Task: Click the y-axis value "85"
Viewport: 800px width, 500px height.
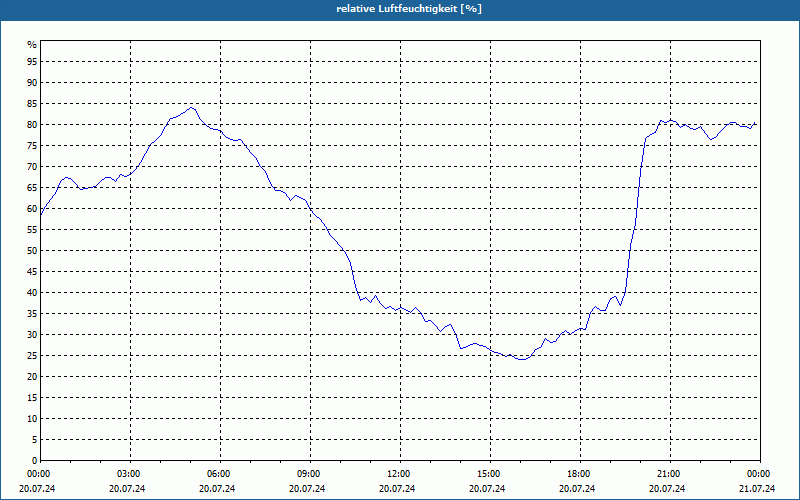Action: [x=32, y=104]
